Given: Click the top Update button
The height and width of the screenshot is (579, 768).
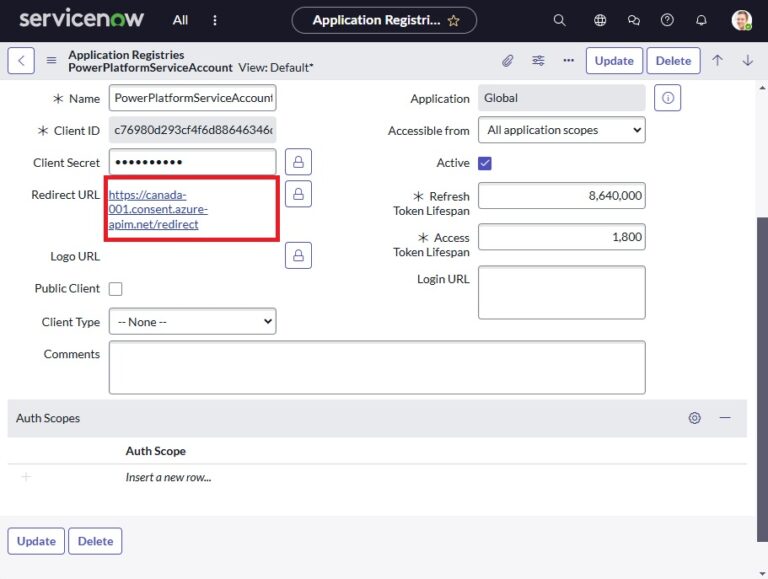Looking at the screenshot, I should 614,61.
